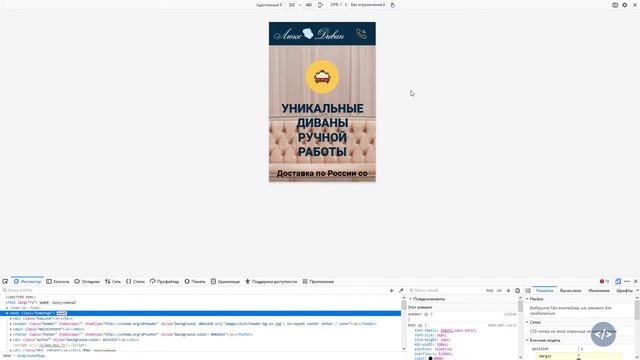Activate the element picker tool
This screenshot has height=360, width=640.
[5, 282]
